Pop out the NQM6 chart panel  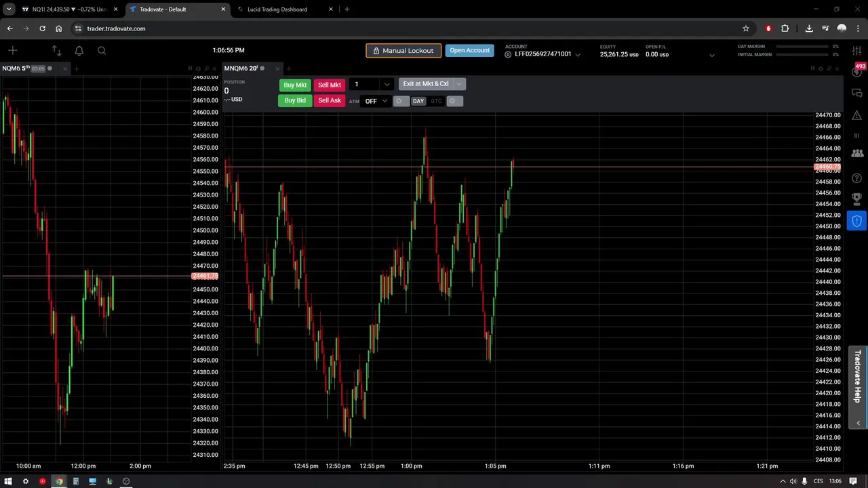[205, 68]
